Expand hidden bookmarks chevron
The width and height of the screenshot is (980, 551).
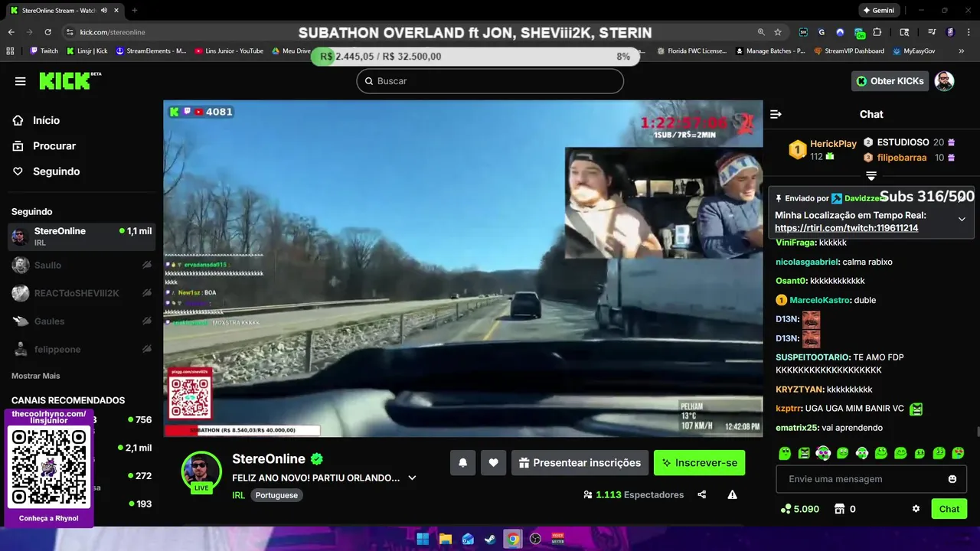pyautogui.click(x=962, y=51)
